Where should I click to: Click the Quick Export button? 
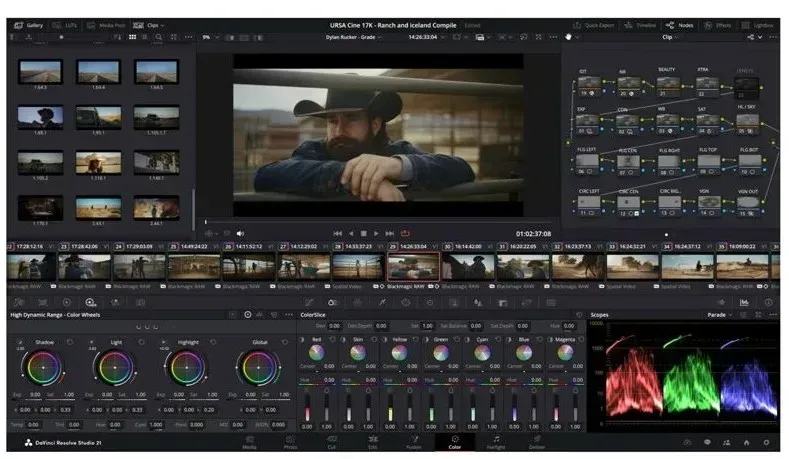pyautogui.click(x=594, y=25)
